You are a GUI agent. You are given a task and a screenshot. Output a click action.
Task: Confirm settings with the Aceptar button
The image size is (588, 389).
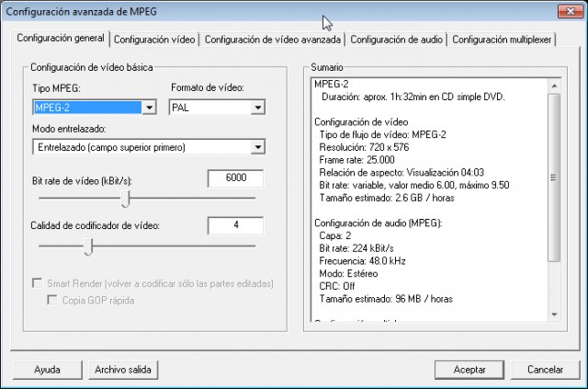[469, 370]
